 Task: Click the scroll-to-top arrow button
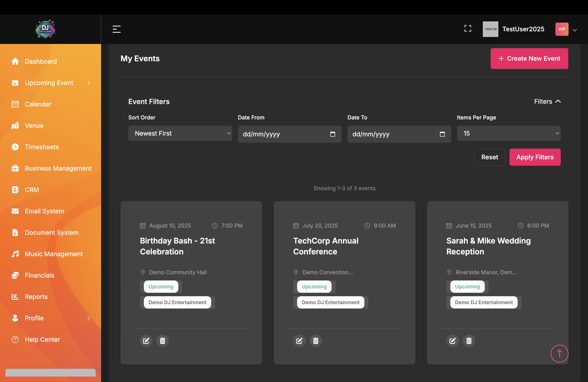[559, 353]
